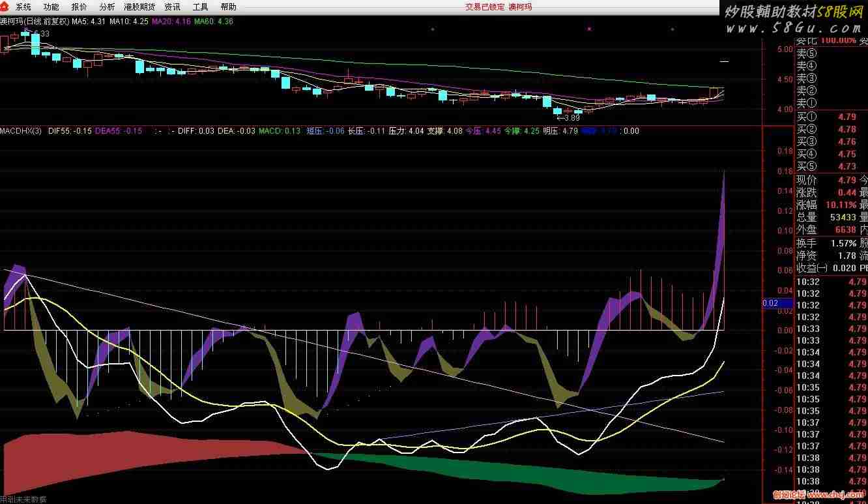
Task: Open the 帮助 menu
Action: (229, 7)
